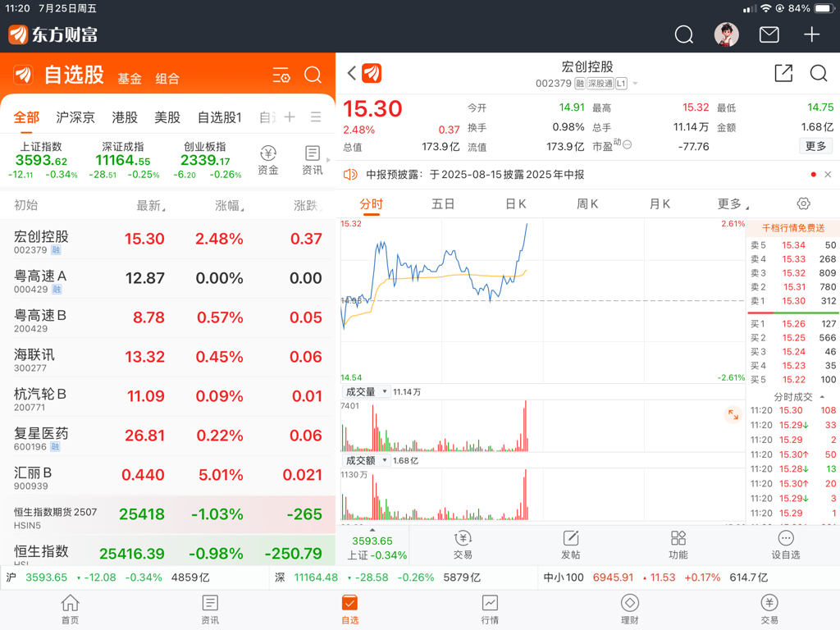
Task: Tap 设自选 watchlist setting
Action: (x=785, y=545)
